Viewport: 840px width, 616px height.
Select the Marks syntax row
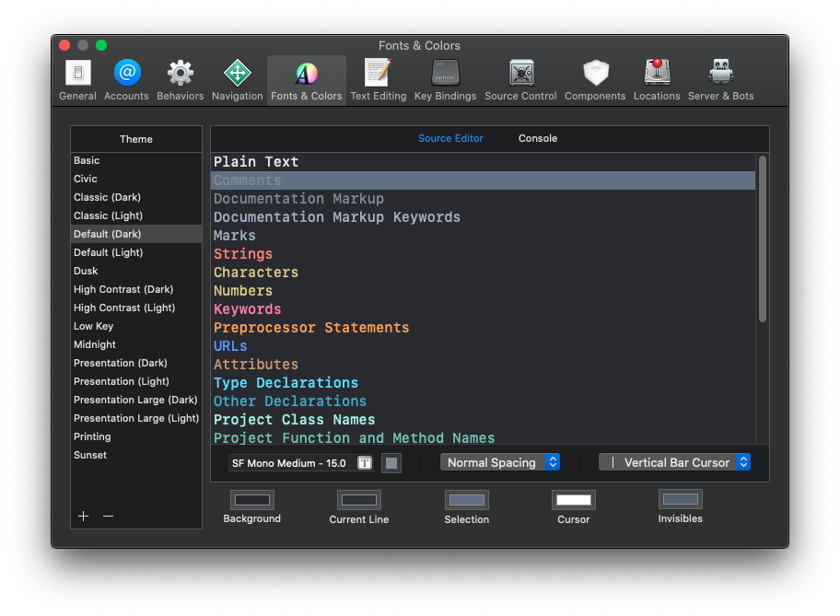484,236
